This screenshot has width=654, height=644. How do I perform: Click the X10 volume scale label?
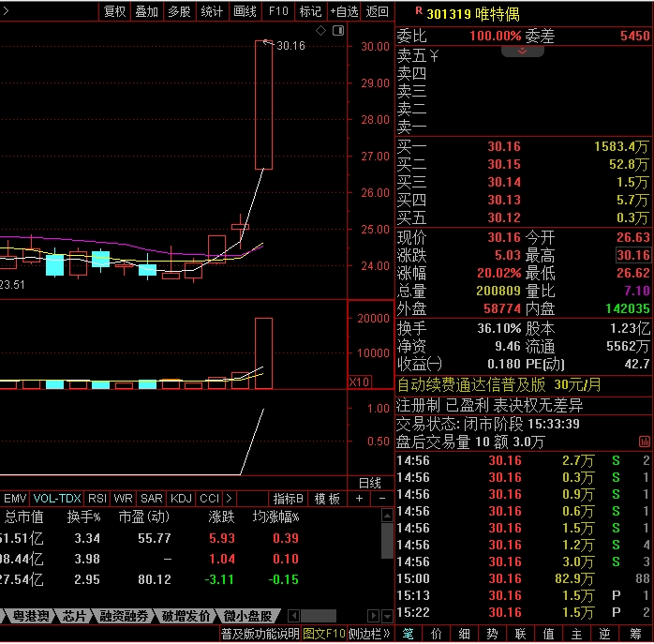coord(360,382)
